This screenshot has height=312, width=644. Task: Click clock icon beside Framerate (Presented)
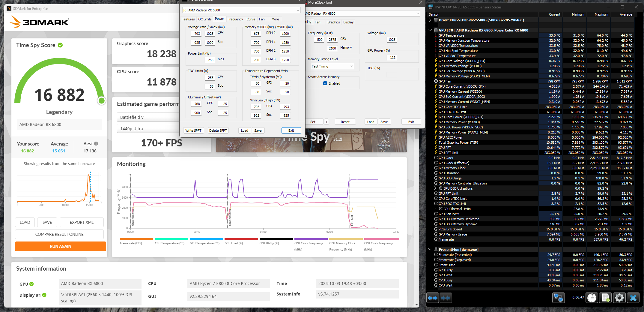(436, 255)
